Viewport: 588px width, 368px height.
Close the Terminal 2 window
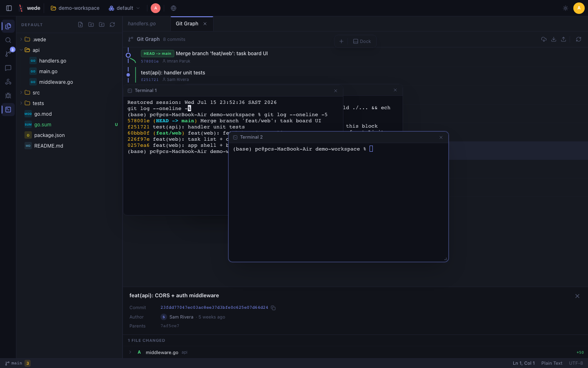click(441, 137)
